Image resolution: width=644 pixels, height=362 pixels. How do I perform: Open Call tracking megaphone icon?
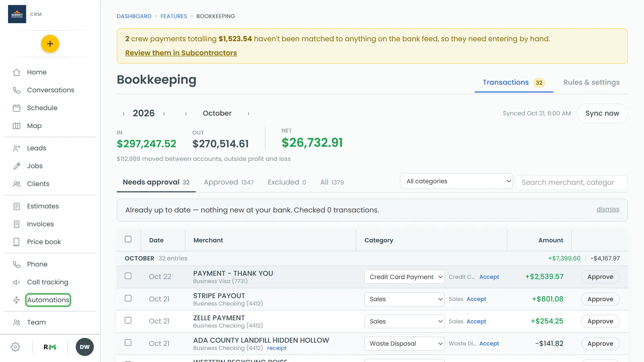pyautogui.click(x=17, y=282)
